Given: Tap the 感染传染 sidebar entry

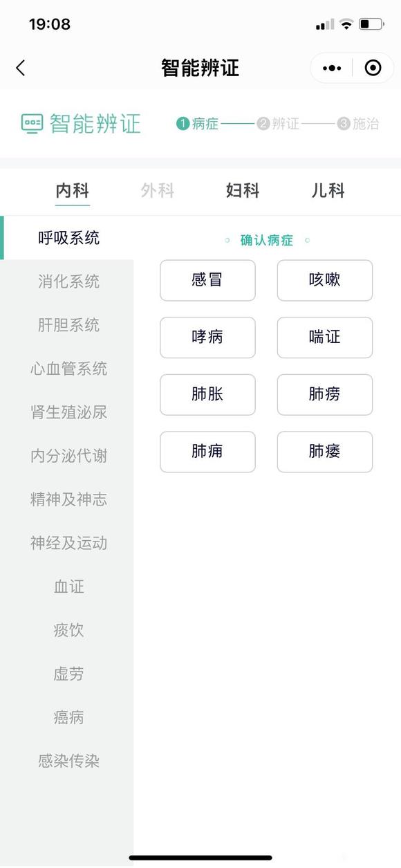Looking at the screenshot, I should pyautogui.click(x=68, y=761).
